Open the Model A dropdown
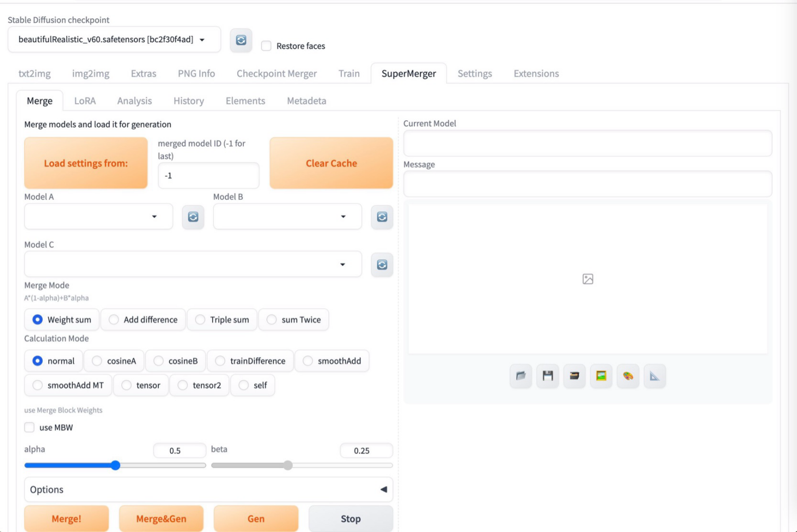Screen dimensions: 797x532 tap(99, 217)
